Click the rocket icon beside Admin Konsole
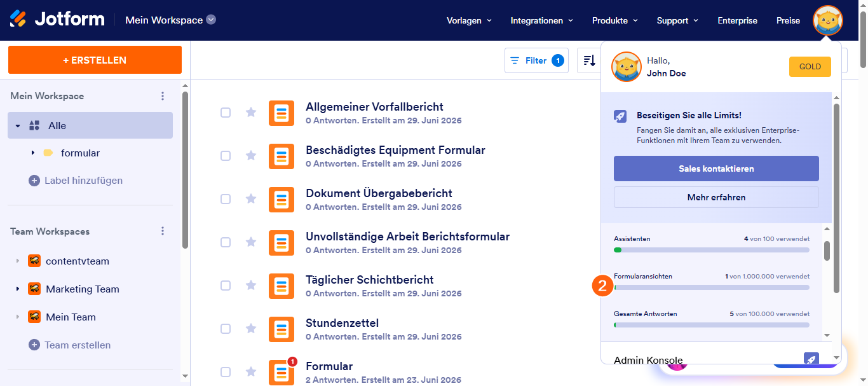 pyautogui.click(x=811, y=359)
